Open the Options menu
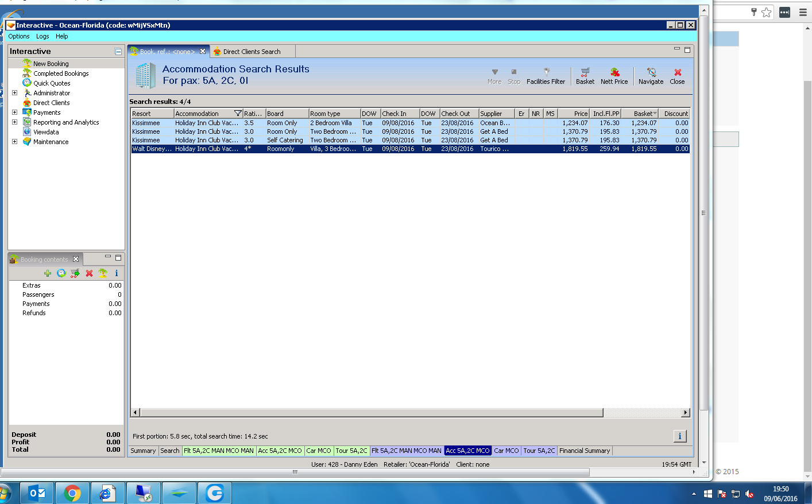The height and width of the screenshot is (504, 812). click(19, 36)
